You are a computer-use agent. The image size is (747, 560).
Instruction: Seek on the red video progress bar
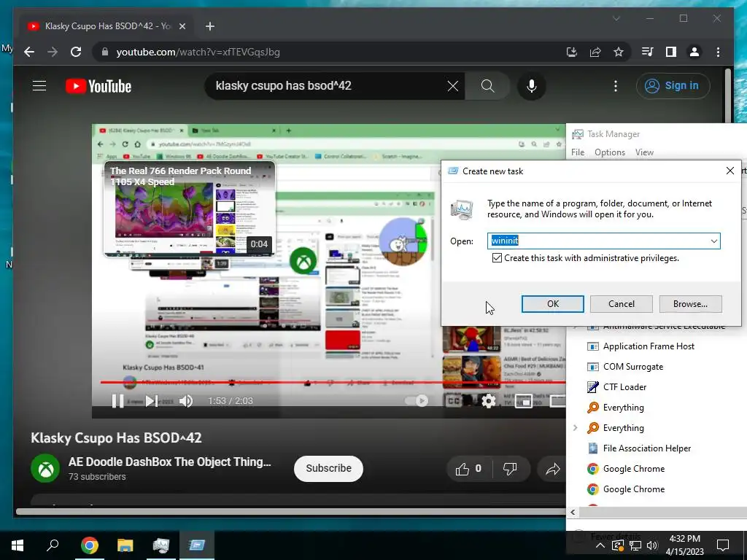(x=333, y=382)
